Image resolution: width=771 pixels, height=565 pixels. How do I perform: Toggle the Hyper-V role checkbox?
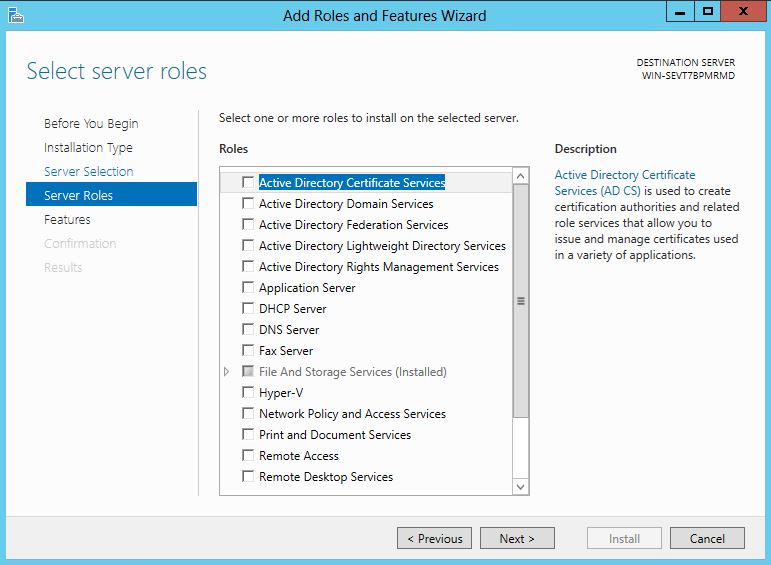coord(248,393)
